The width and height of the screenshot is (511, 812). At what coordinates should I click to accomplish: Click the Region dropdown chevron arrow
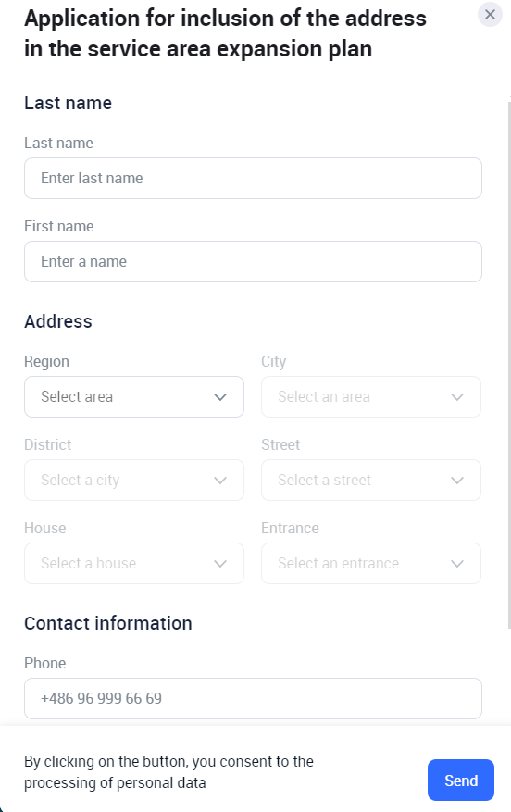[x=220, y=397]
